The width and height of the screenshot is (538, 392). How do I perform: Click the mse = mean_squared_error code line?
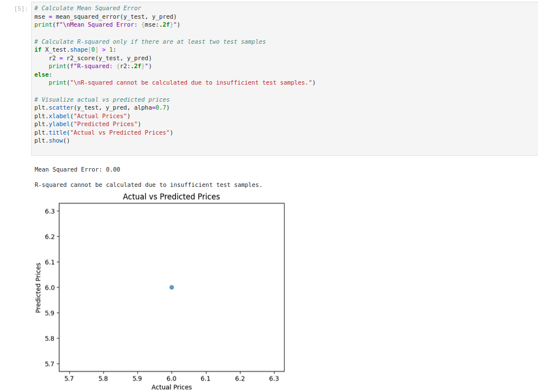105,17
